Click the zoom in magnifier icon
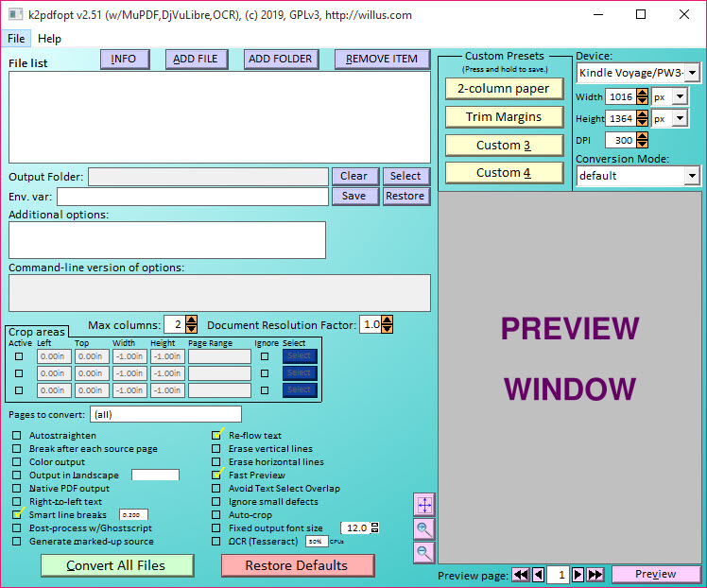The height and width of the screenshot is (588, 707). 424,529
